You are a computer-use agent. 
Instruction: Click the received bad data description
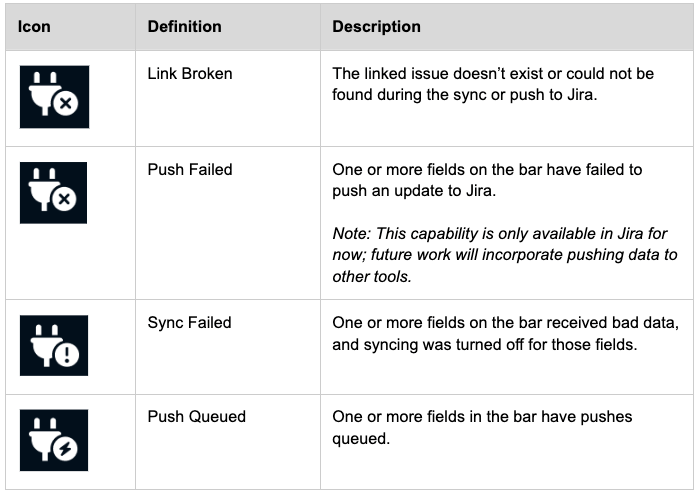point(506,333)
